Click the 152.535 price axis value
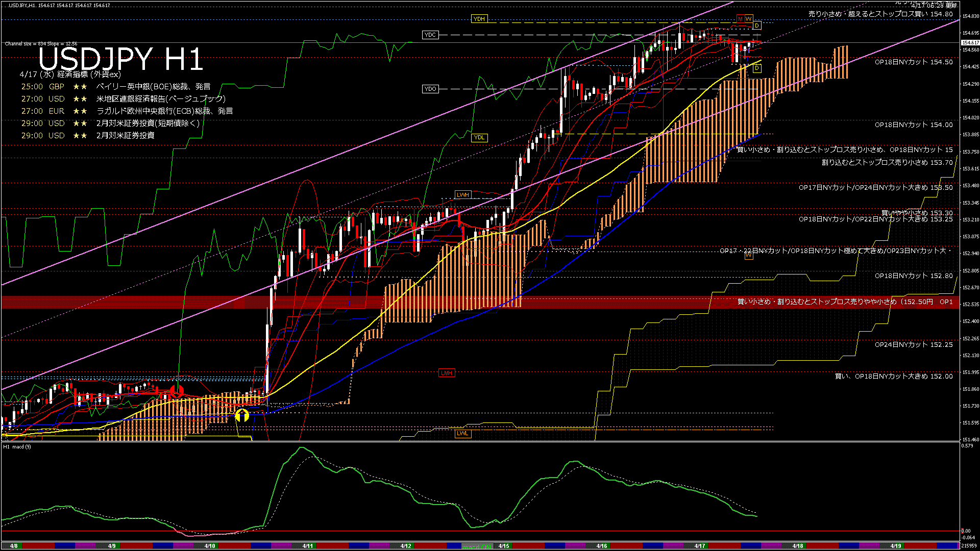The image size is (980, 551). (970, 305)
